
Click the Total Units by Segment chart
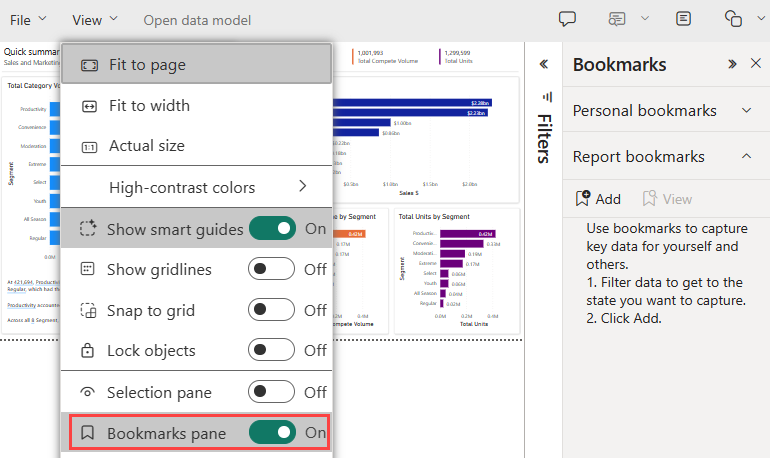[x=457, y=271]
